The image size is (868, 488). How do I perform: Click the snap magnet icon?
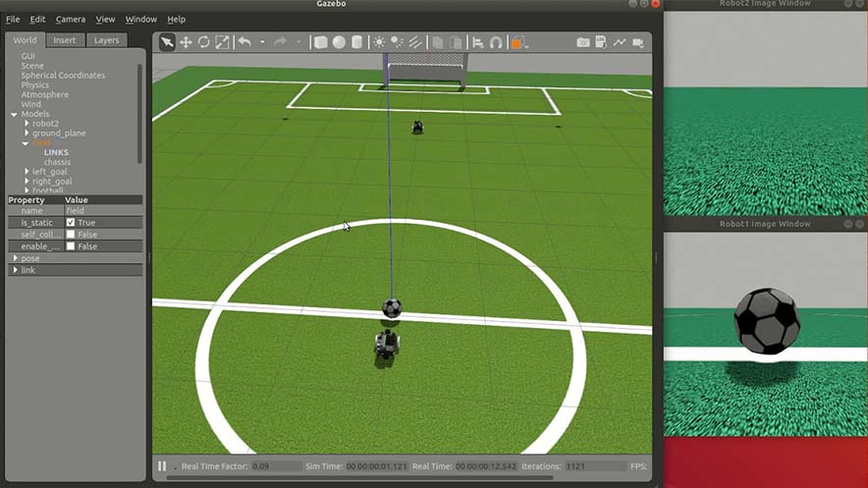click(496, 42)
